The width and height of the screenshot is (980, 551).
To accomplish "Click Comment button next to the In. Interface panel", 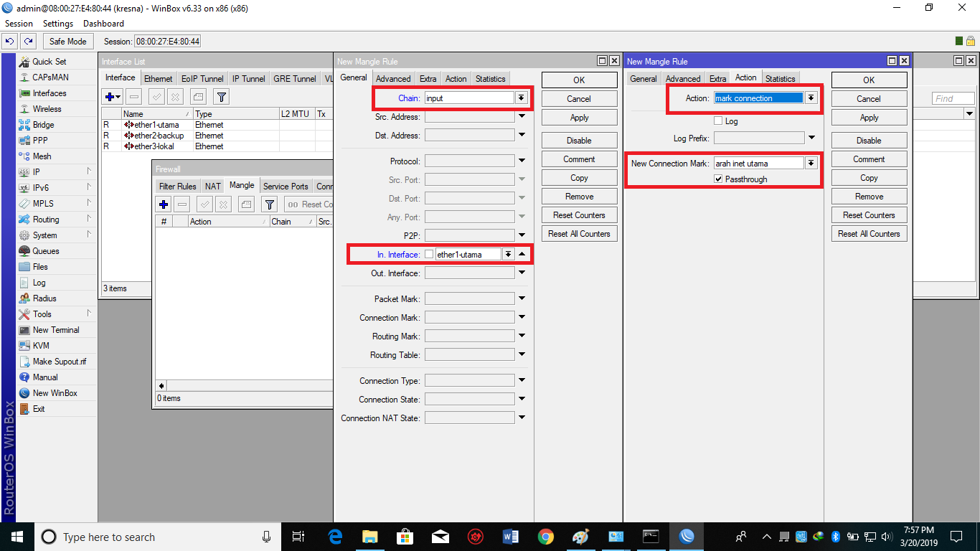I will [579, 159].
